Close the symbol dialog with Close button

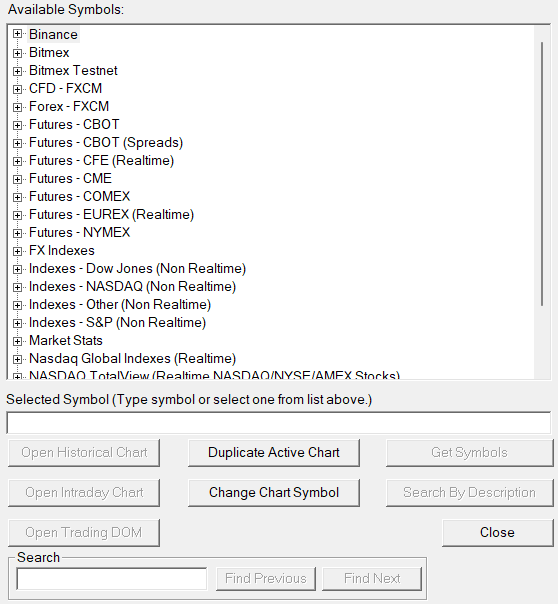pos(498,533)
